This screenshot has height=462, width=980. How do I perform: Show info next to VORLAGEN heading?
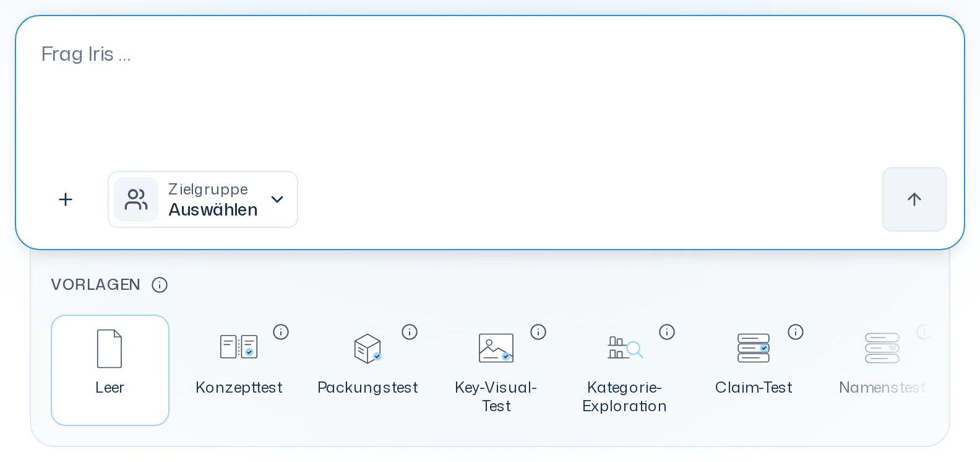pos(160,285)
